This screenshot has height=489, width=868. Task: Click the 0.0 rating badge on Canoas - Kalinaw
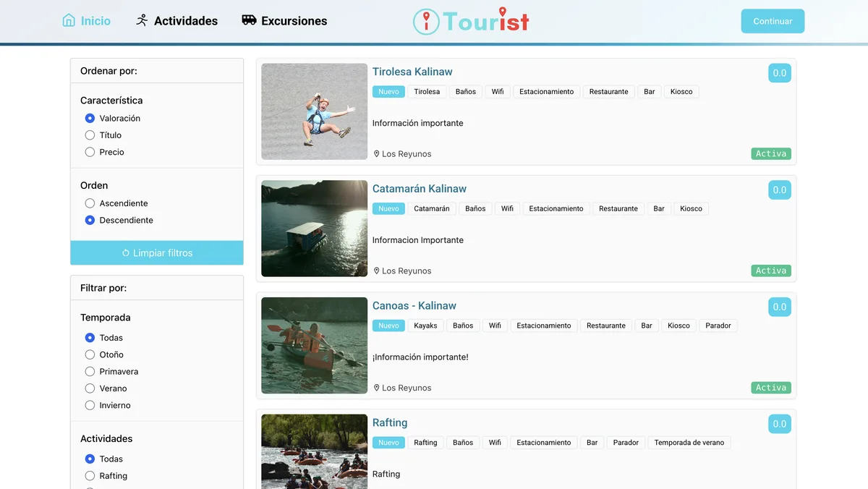[780, 307]
